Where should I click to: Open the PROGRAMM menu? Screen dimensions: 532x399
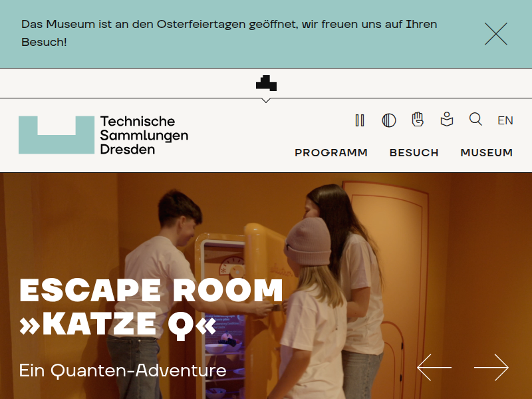331,153
